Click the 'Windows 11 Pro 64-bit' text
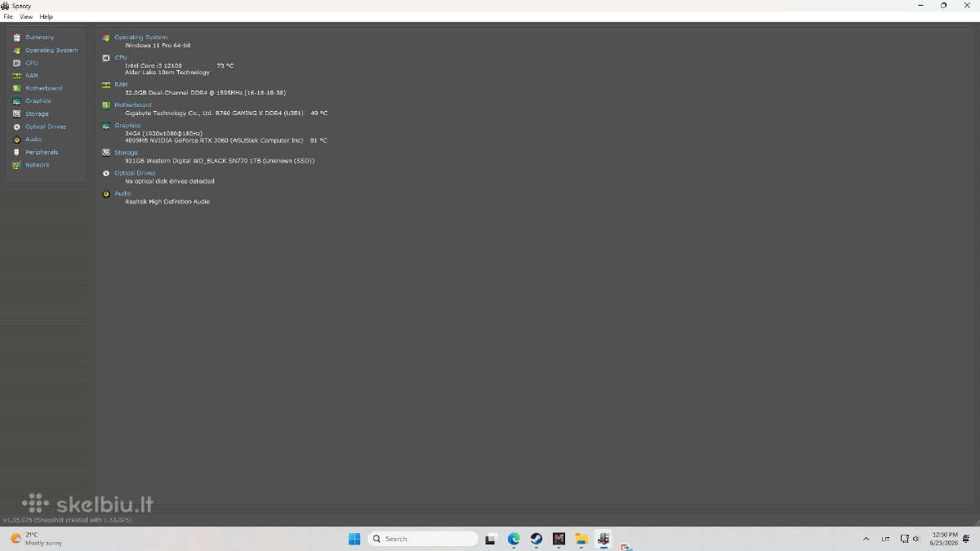980x551 pixels. (x=158, y=45)
